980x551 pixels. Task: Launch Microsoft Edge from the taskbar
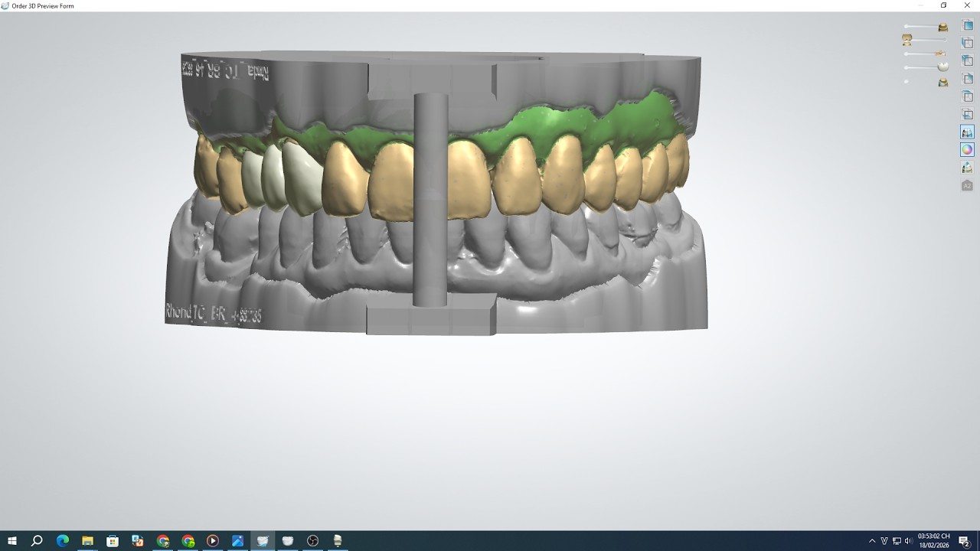(63, 541)
